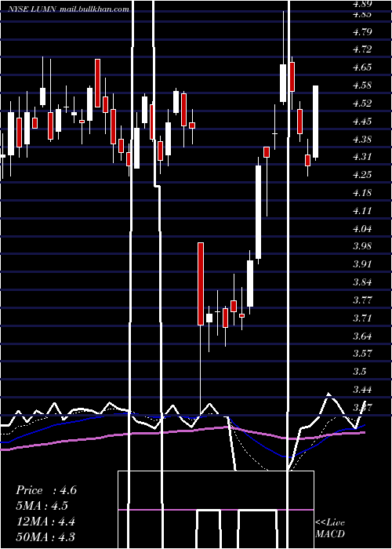
Task: Click the <<Live MACD label
Action: pos(330,528)
